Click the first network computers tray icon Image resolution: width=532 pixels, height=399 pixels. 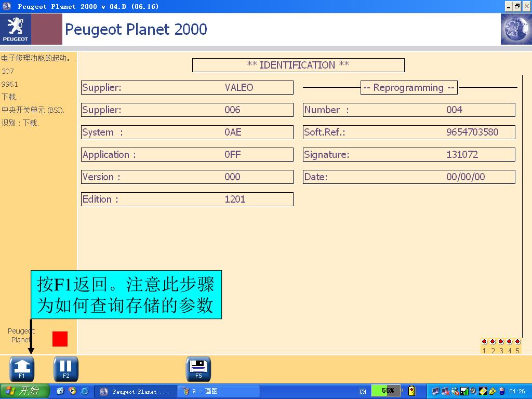tap(436, 391)
